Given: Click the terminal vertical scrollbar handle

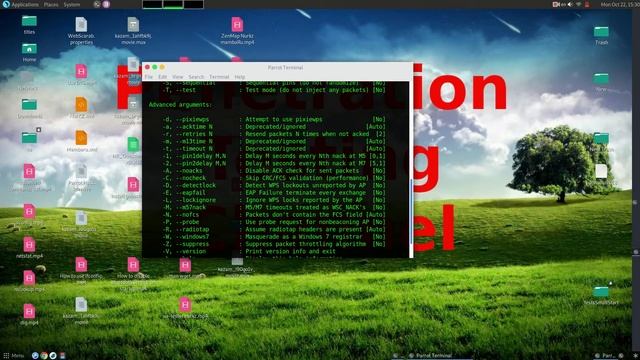Looking at the screenshot, I should tap(411, 211).
